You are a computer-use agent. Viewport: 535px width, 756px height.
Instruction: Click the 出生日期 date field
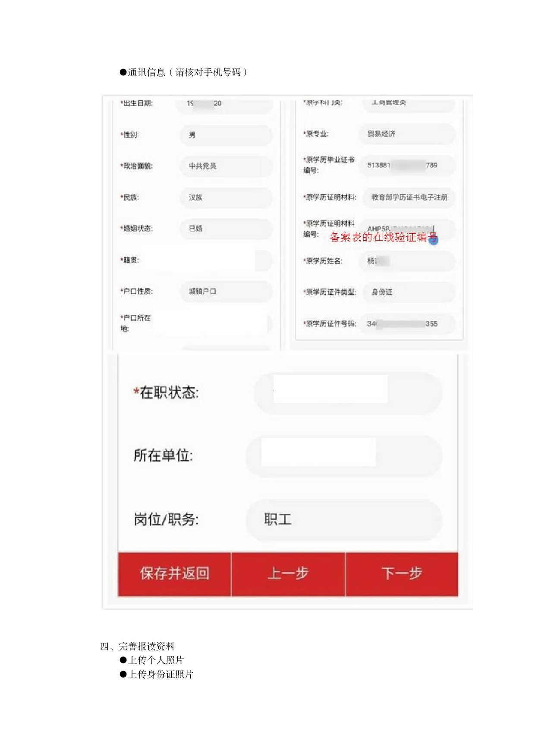(224, 104)
